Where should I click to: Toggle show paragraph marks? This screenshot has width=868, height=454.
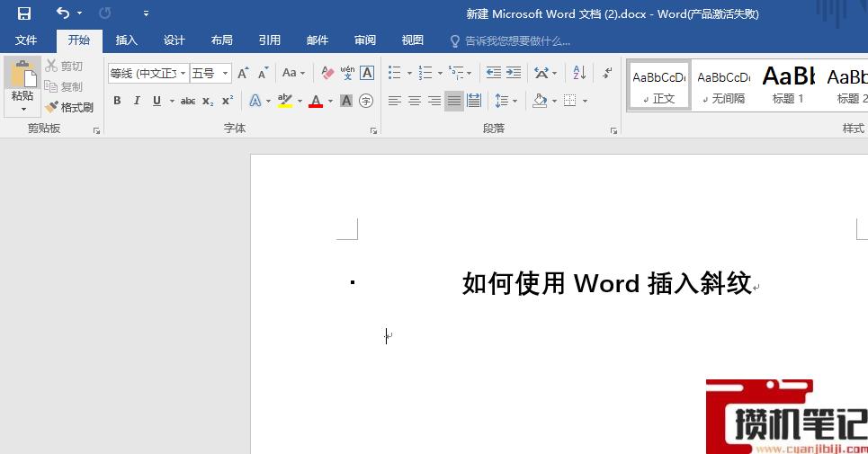tap(608, 73)
